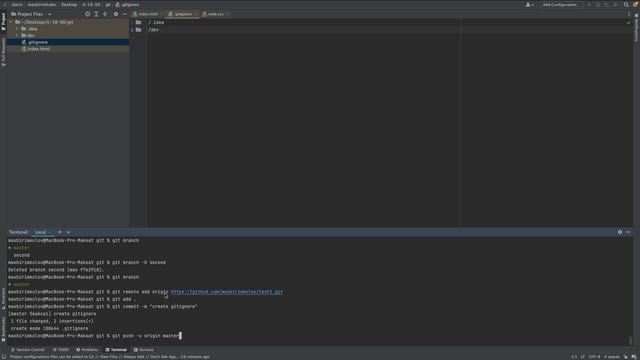
Task: Click the folder gutter icon beside /dev
Action: tap(138, 30)
